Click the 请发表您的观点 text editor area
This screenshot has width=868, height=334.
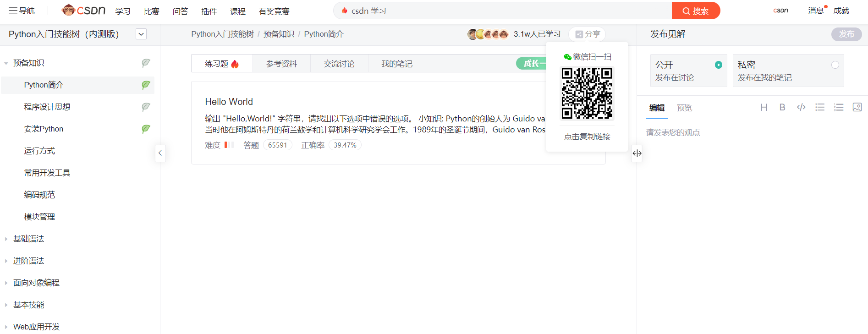752,132
